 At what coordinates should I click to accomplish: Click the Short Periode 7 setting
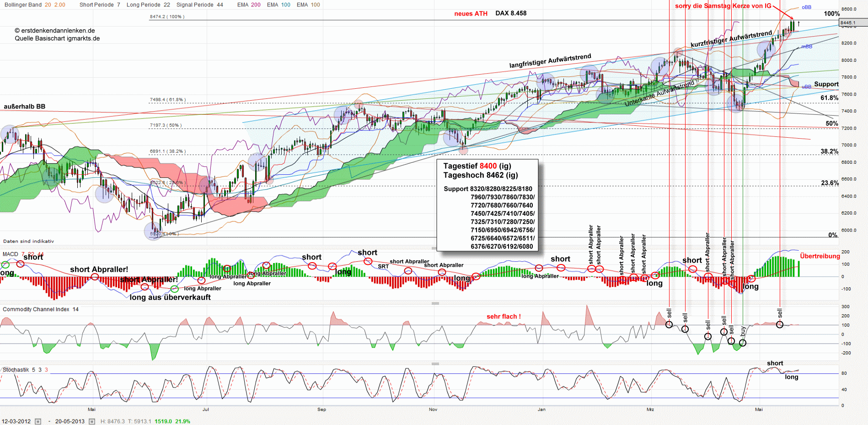pos(100,5)
